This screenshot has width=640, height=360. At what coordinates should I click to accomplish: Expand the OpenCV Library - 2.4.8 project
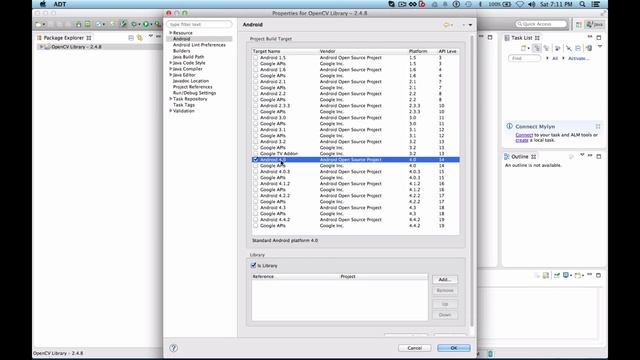coord(41,47)
